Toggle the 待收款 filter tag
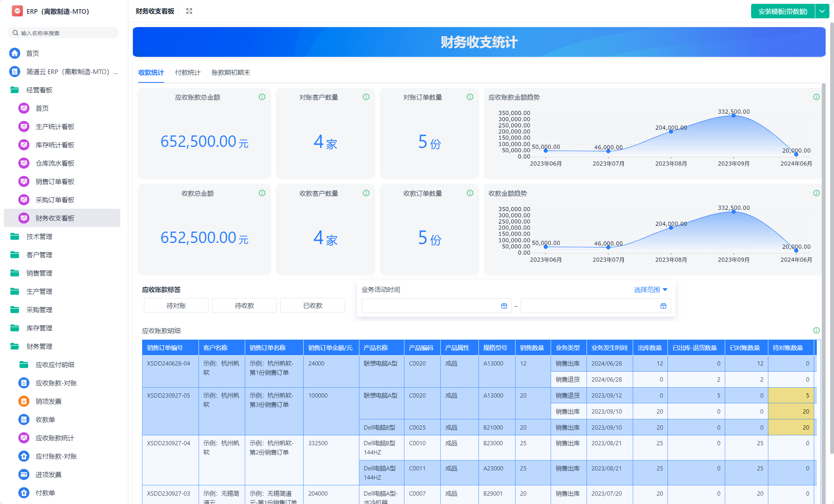The height and width of the screenshot is (504, 834). click(x=244, y=306)
